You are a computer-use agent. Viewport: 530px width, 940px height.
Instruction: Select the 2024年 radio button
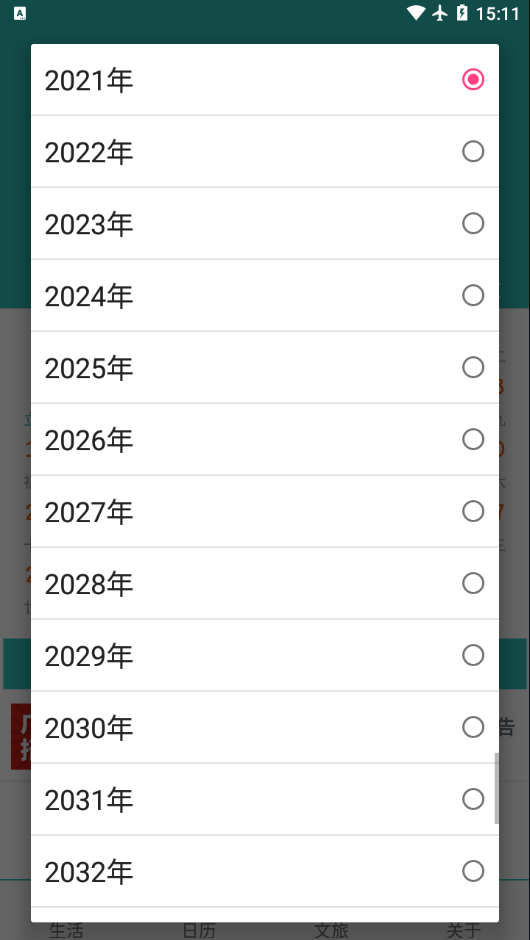(472, 295)
